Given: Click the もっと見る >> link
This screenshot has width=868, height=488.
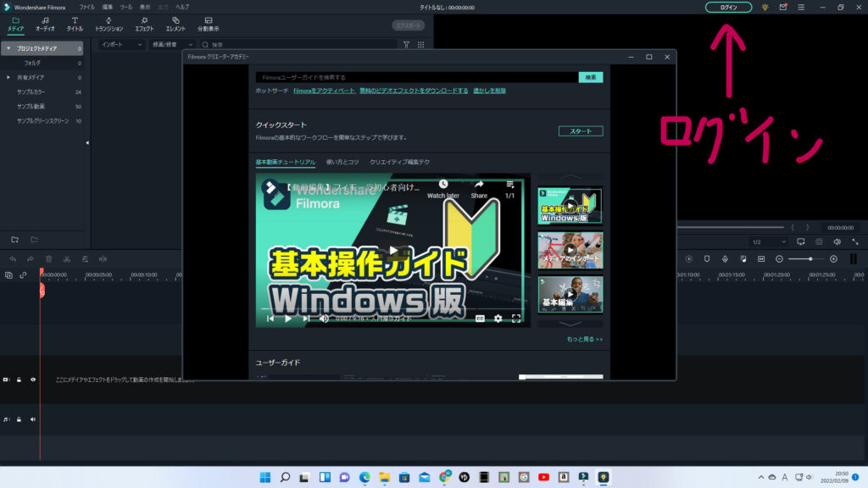Looking at the screenshot, I should pos(584,339).
